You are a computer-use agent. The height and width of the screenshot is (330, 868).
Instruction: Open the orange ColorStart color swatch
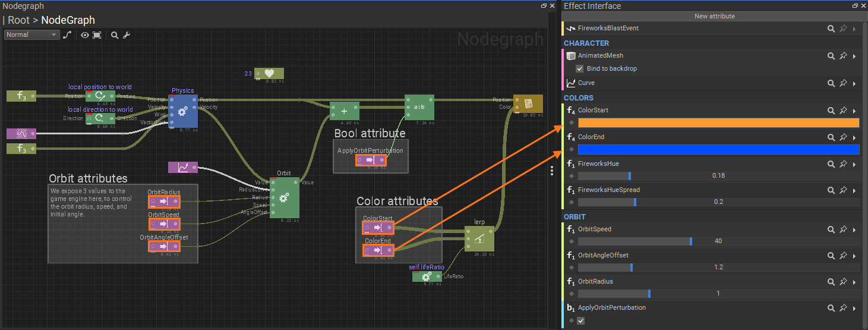click(718, 122)
